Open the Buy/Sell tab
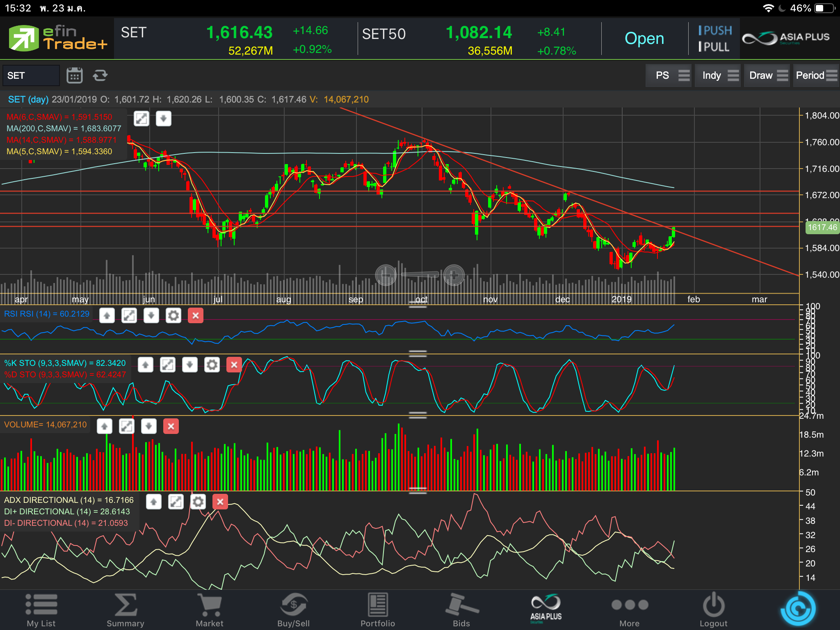Viewport: 840px width, 630px height. (x=293, y=610)
